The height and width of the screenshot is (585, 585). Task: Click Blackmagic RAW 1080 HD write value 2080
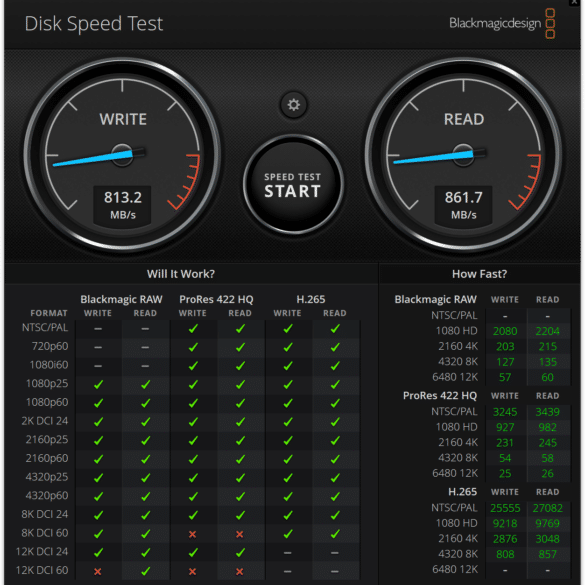click(x=505, y=331)
